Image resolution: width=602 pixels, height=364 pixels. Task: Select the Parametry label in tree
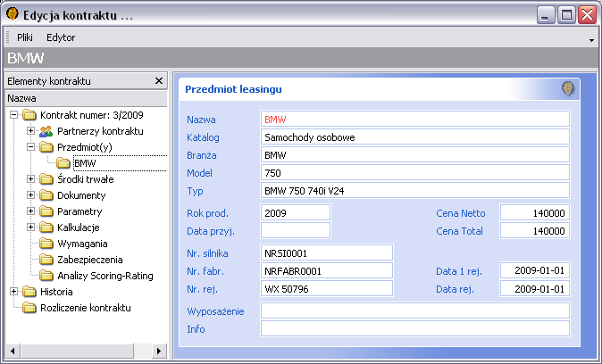(x=79, y=211)
